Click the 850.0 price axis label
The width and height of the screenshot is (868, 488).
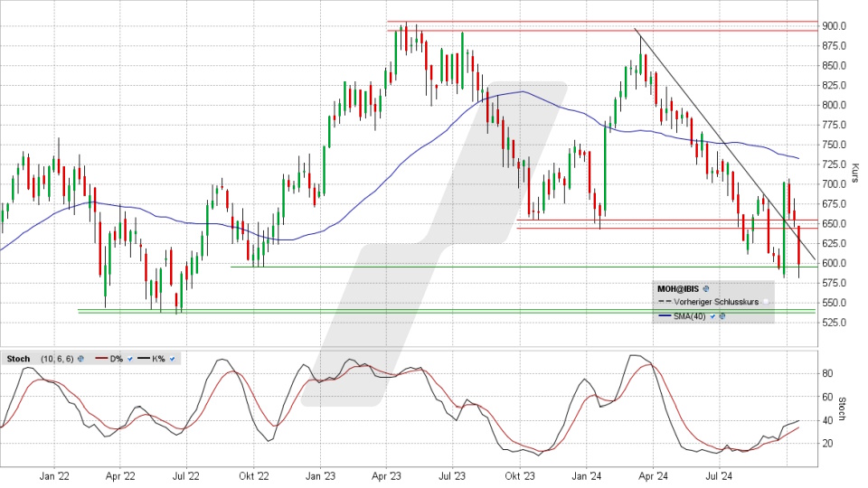pos(834,66)
